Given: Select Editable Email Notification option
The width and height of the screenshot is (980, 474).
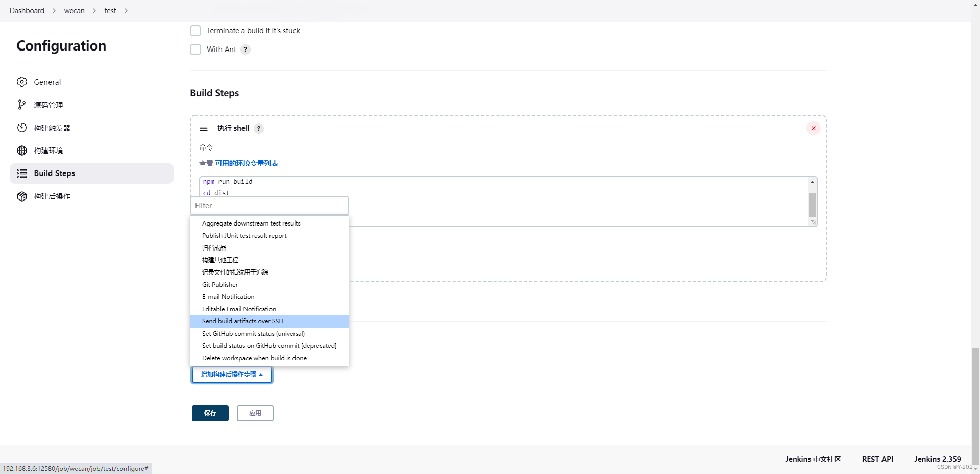Looking at the screenshot, I should pos(269,309).
